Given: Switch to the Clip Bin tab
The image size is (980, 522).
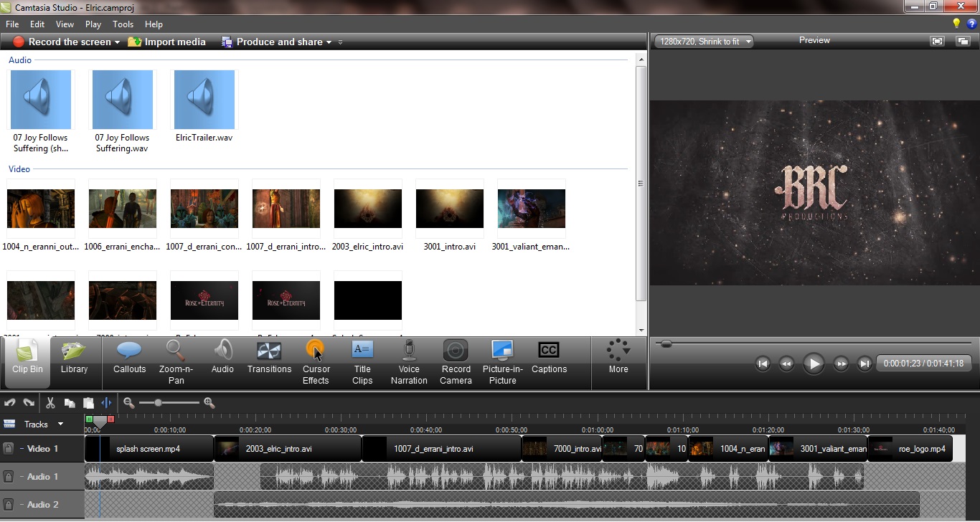Looking at the screenshot, I should click(x=27, y=363).
